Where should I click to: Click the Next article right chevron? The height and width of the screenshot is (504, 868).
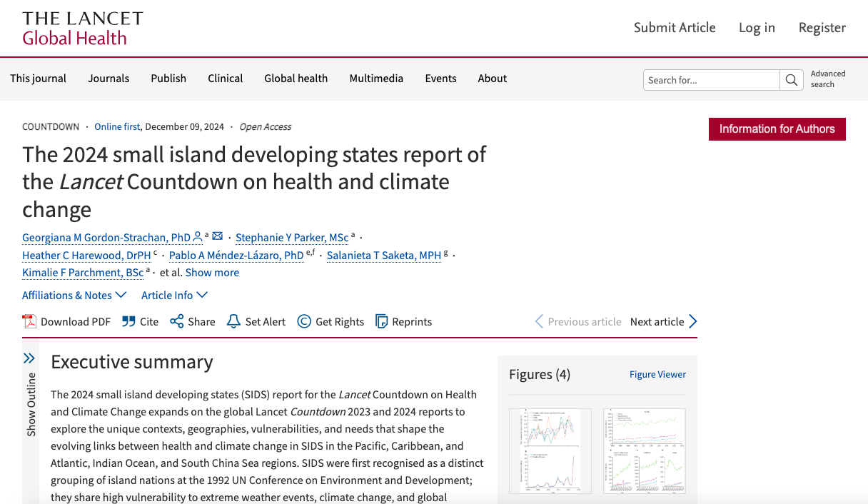click(692, 321)
